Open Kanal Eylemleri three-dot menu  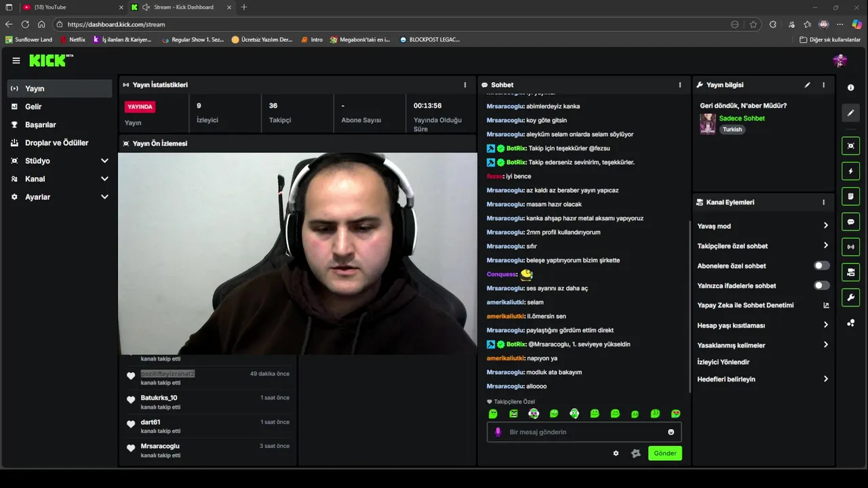[x=824, y=202]
